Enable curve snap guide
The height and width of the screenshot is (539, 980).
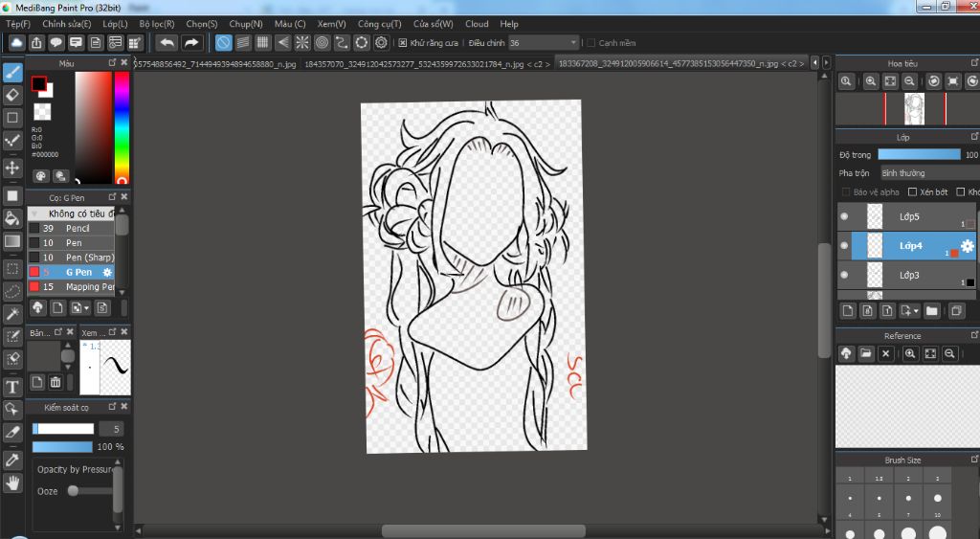click(342, 42)
